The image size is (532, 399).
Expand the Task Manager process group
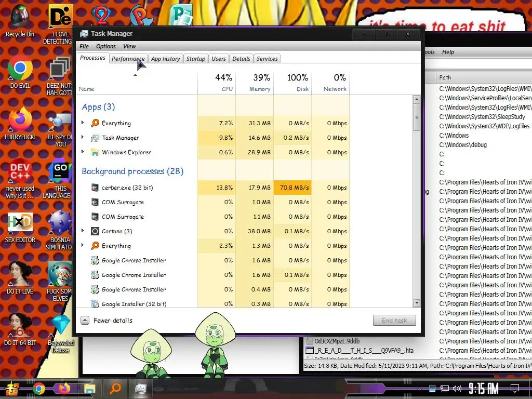83,137
